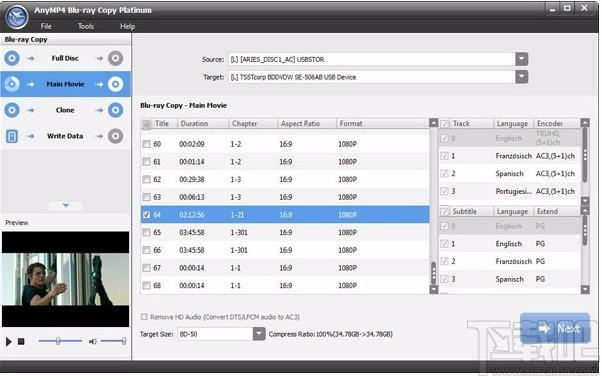Click the title list vertical scrollbar thumb
This screenshot has height=376, width=602.
(x=433, y=273)
